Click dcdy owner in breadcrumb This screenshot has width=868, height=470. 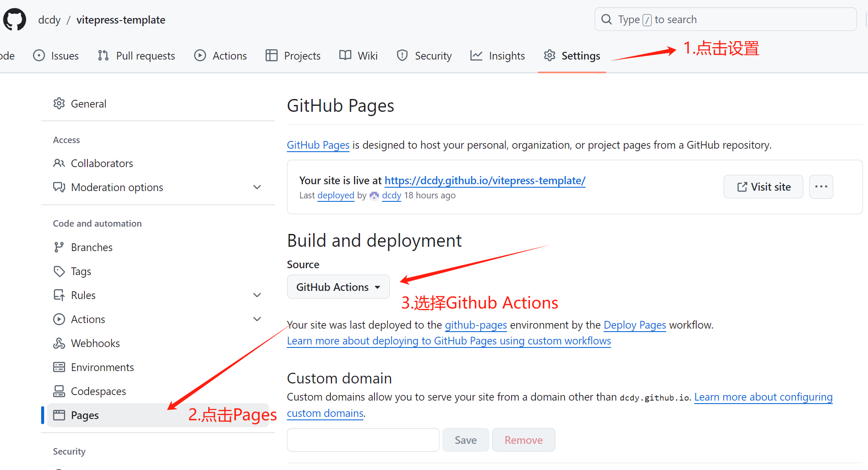pos(49,20)
